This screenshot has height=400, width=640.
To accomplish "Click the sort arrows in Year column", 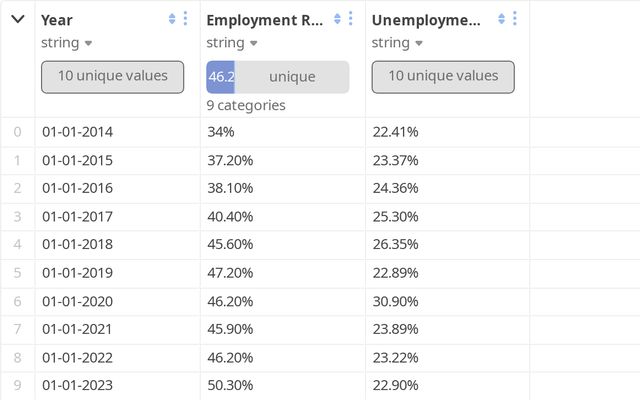I will click(x=172, y=19).
